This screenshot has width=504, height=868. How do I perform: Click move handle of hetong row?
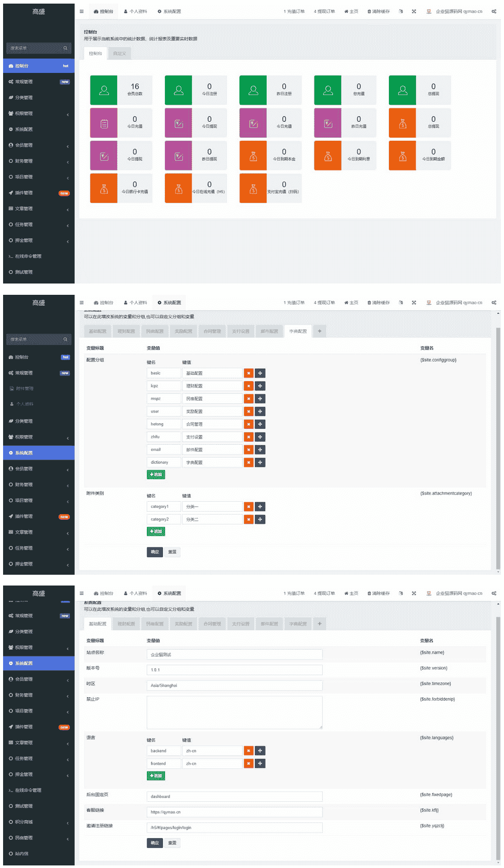click(260, 424)
